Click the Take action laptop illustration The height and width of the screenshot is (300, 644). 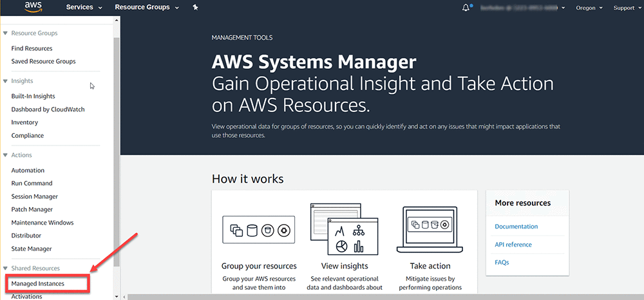click(430, 229)
